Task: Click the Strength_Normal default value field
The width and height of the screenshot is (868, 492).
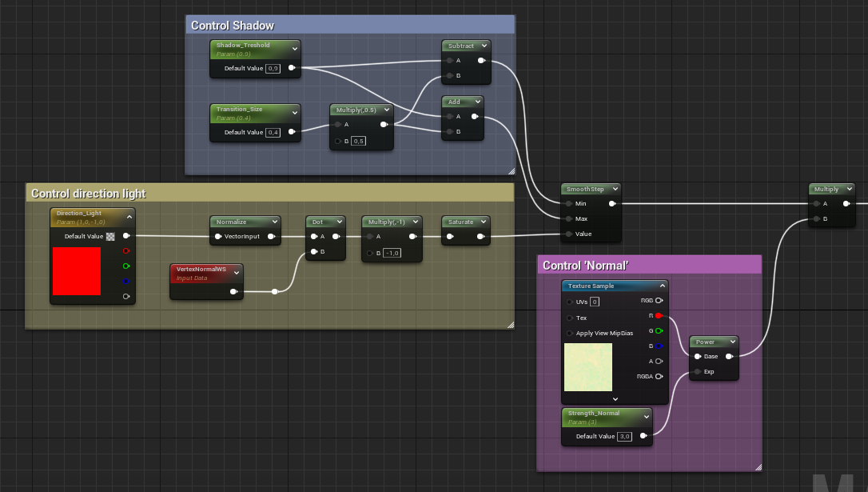Action: 625,436
